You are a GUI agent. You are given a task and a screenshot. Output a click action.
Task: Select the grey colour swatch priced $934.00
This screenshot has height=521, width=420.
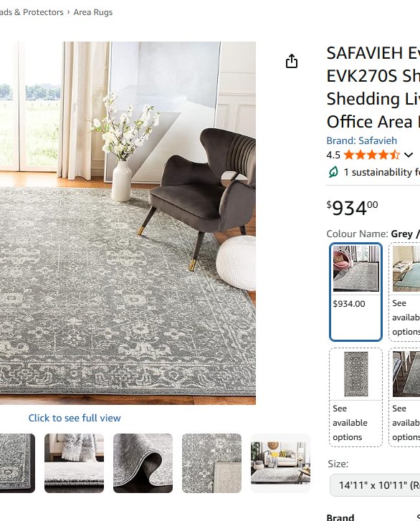tap(355, 292)
